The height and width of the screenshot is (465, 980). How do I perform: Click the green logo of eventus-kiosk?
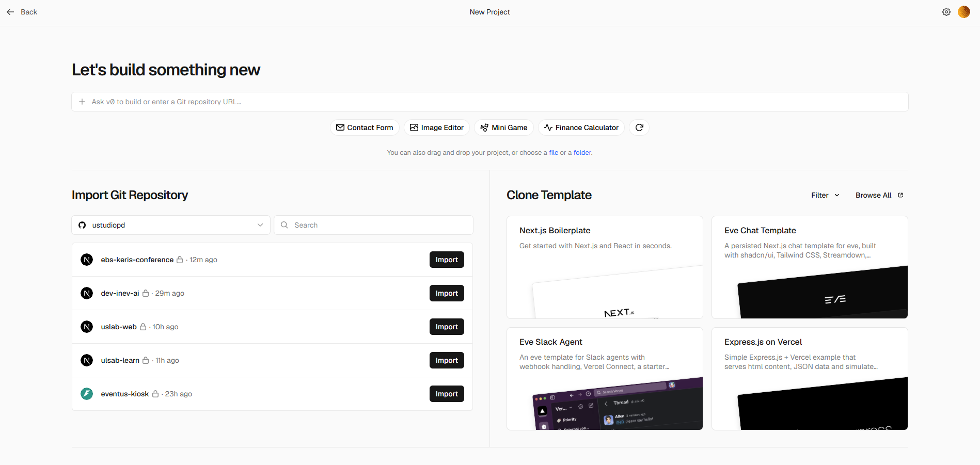(87, 394)
